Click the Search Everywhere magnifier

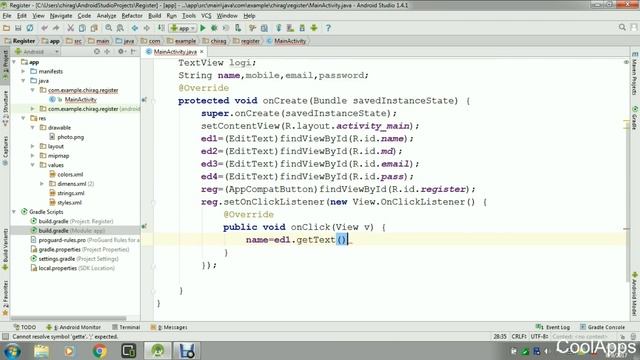622,27
